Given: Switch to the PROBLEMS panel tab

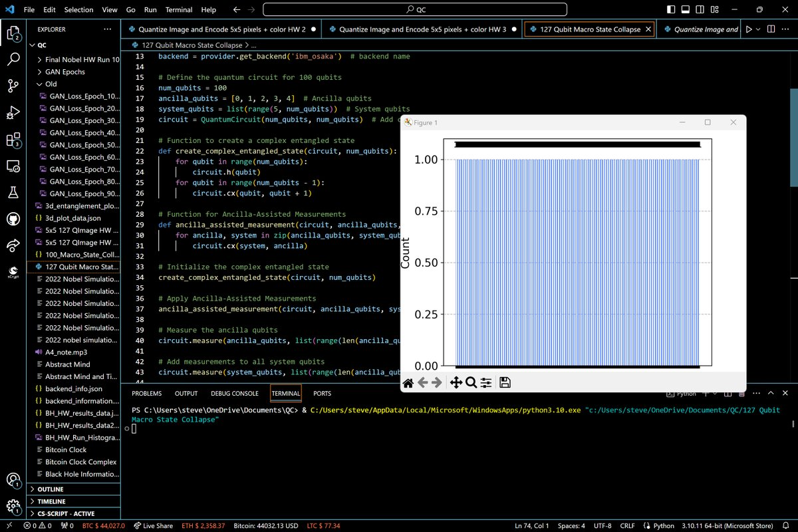Looking at the screenshot, I should [148, 394].
